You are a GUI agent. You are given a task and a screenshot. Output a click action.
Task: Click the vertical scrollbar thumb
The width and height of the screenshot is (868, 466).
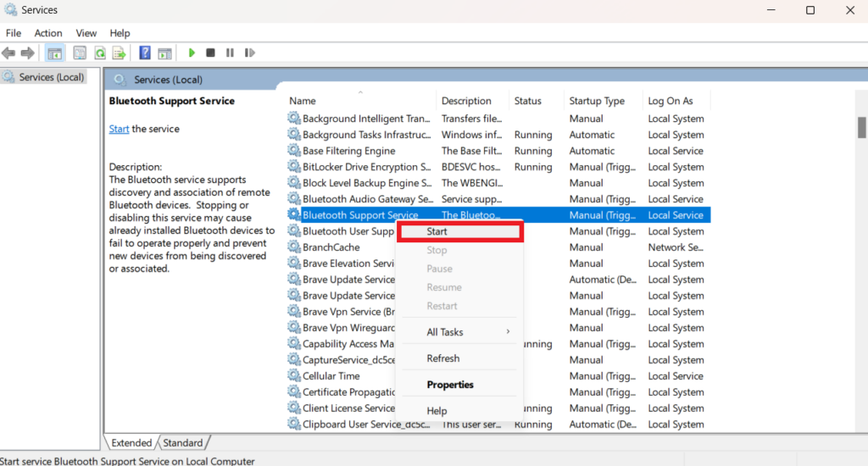[862, 127]
